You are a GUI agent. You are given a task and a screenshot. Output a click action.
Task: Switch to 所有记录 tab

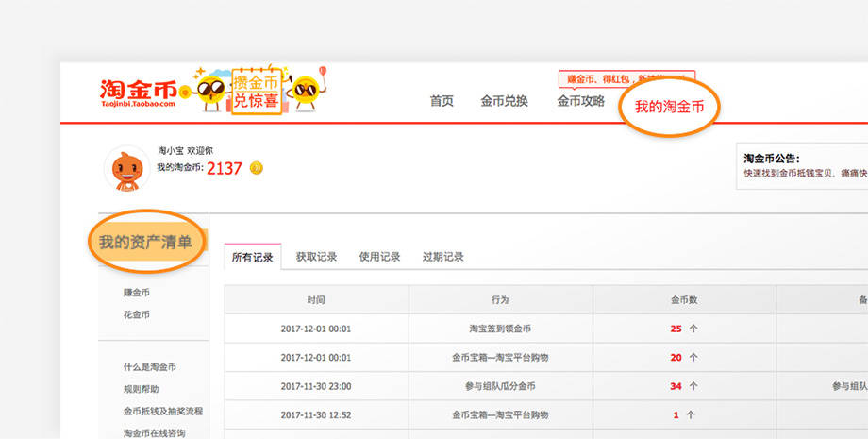point(252,257)
